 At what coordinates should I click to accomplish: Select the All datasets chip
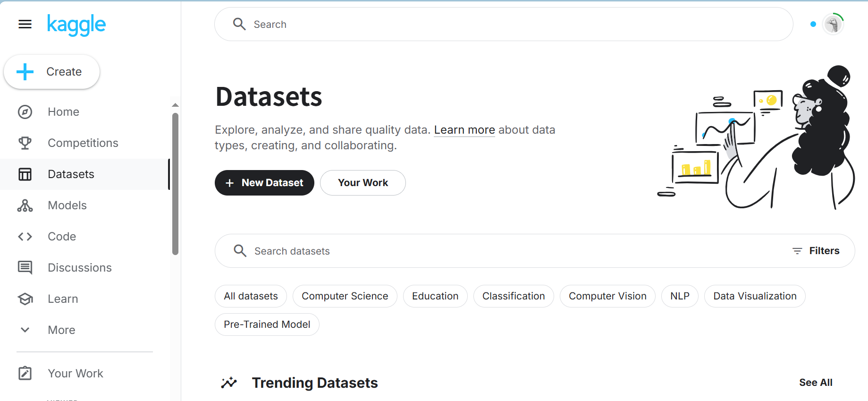(251, 296)
